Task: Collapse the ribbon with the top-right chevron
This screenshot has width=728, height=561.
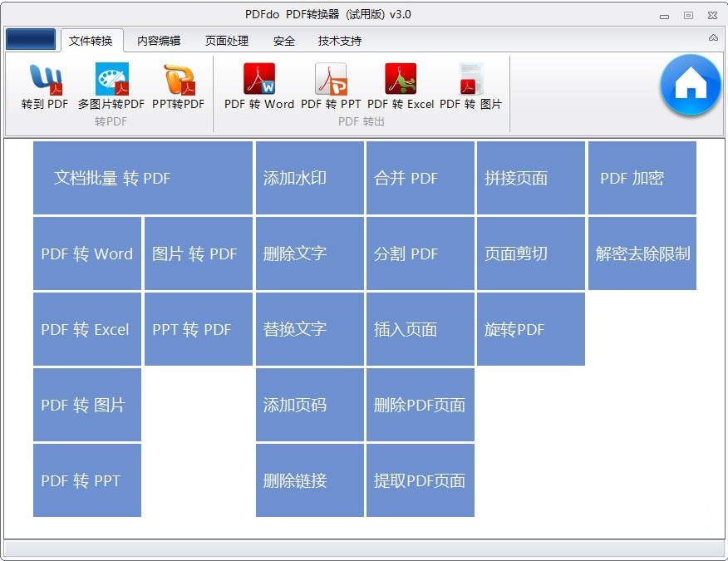Action: point(711,37)
